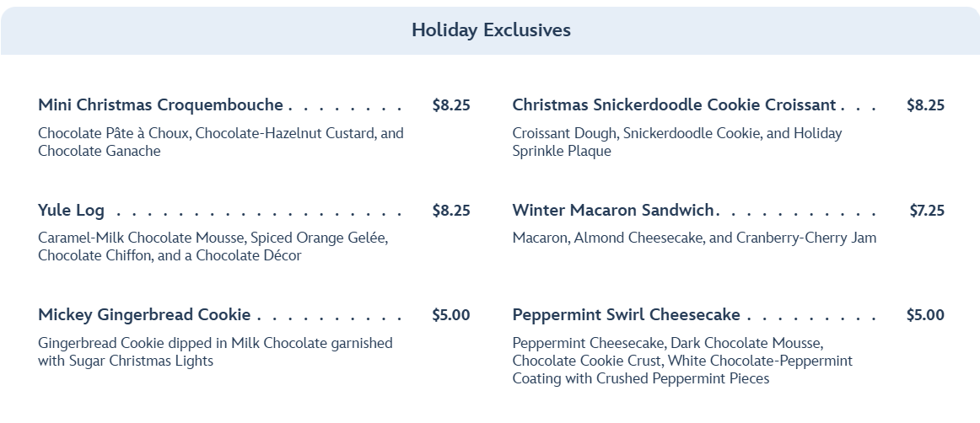The width and height of the screenshot is (980, 423).
Task: Open the Christmas Snickerdoodle Cookie Croissant item
Action: [674, 105]
